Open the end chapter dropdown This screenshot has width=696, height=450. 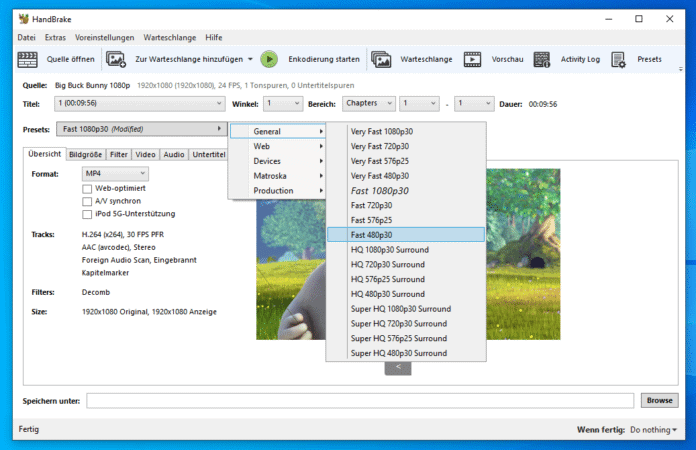[x=474, y=103]
